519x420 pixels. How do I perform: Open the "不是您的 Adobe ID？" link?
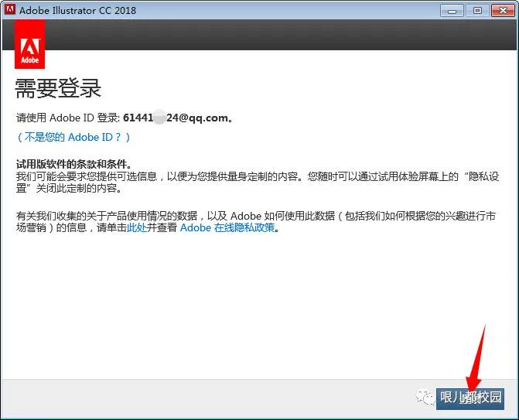click(x=73, y=137)
